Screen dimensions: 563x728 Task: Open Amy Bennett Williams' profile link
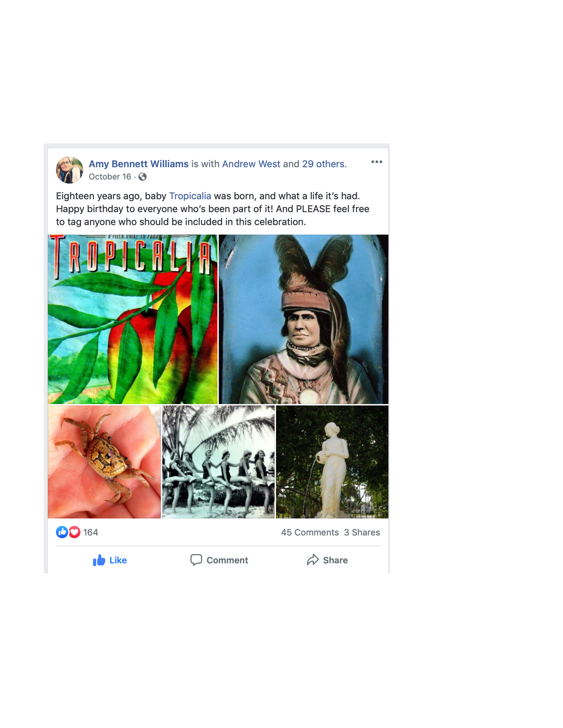click(138, 164)
